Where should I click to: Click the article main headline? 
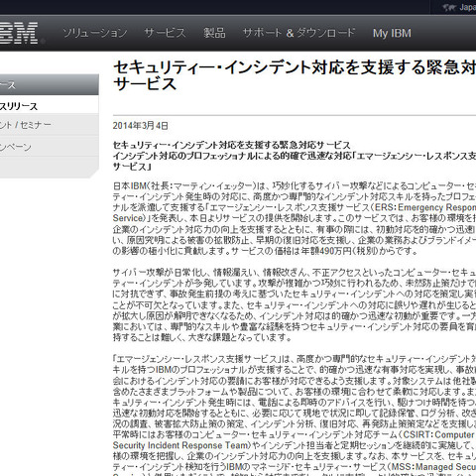[295, 75]
